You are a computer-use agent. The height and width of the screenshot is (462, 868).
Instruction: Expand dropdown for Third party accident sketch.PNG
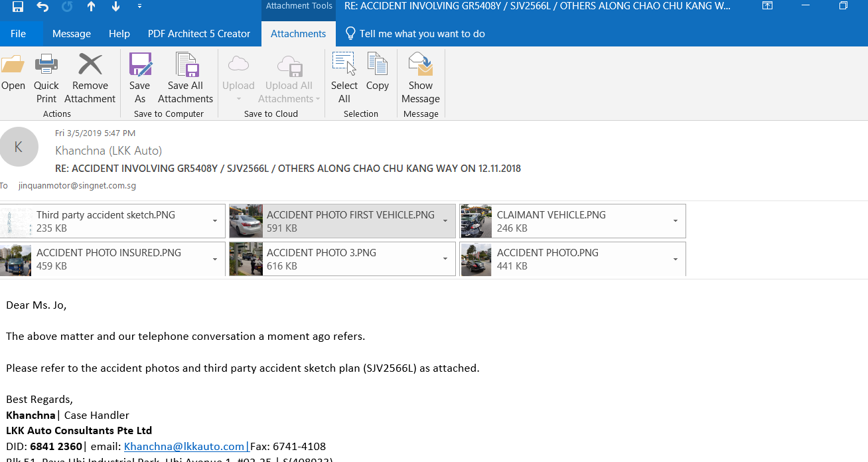(215, 221)
